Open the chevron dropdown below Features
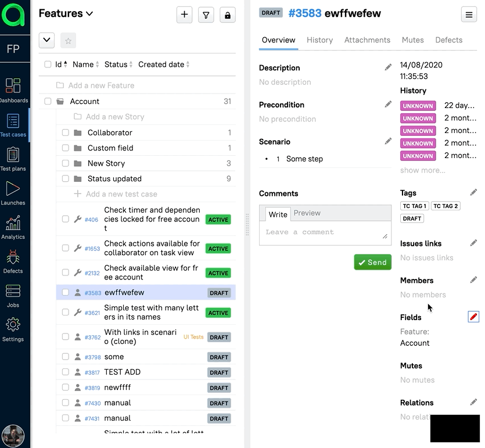This screenshot has width=485, height=448. pyautogui.click(x=46, y=41)
